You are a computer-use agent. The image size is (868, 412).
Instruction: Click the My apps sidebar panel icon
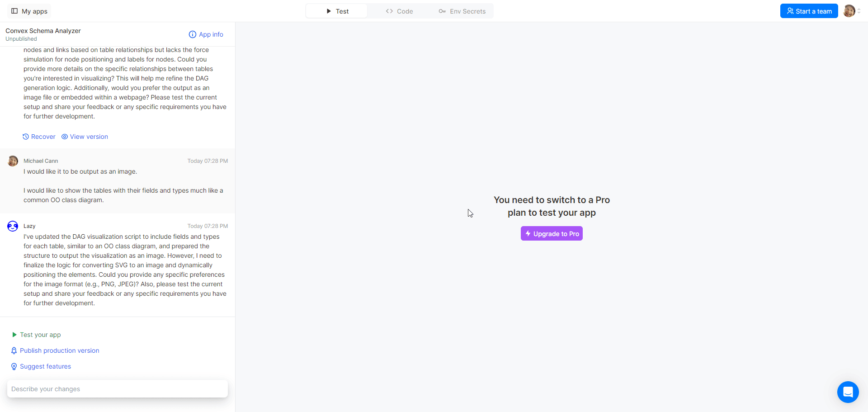[14, 11]
